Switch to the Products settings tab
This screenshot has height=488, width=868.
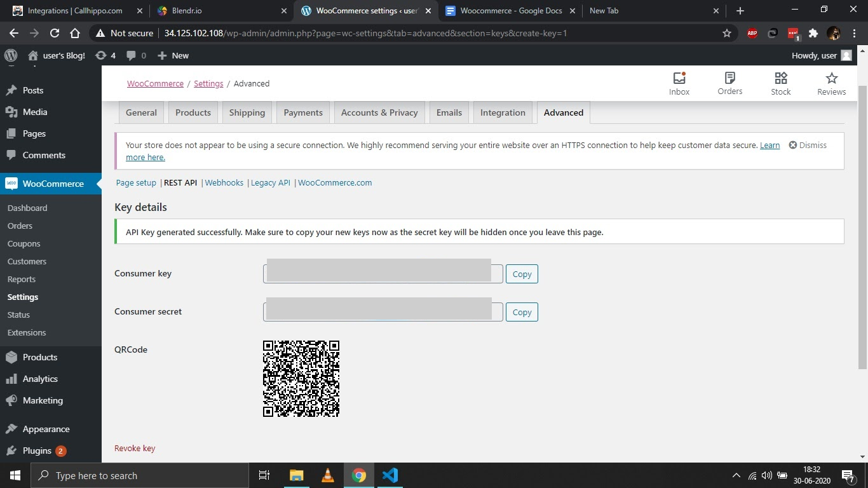[x=193, y=112]
